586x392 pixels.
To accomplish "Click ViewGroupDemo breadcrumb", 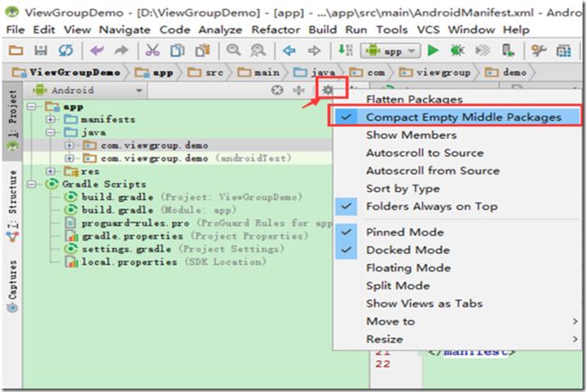I will coord(67,72).
